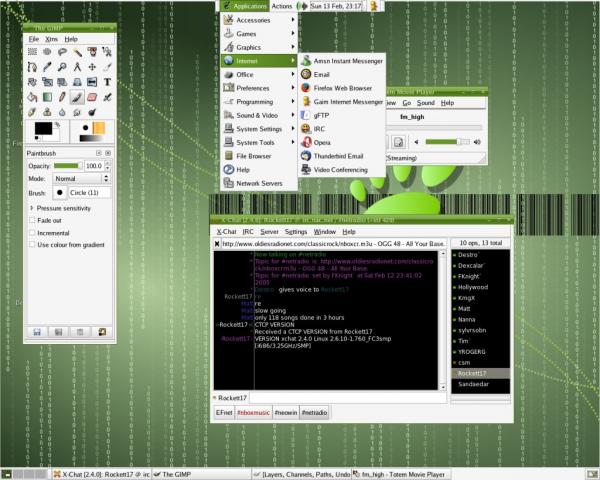The height and width of the screenshot is (480, 600).
Task: Select the Bucket Fill tool
Action: 33,97
